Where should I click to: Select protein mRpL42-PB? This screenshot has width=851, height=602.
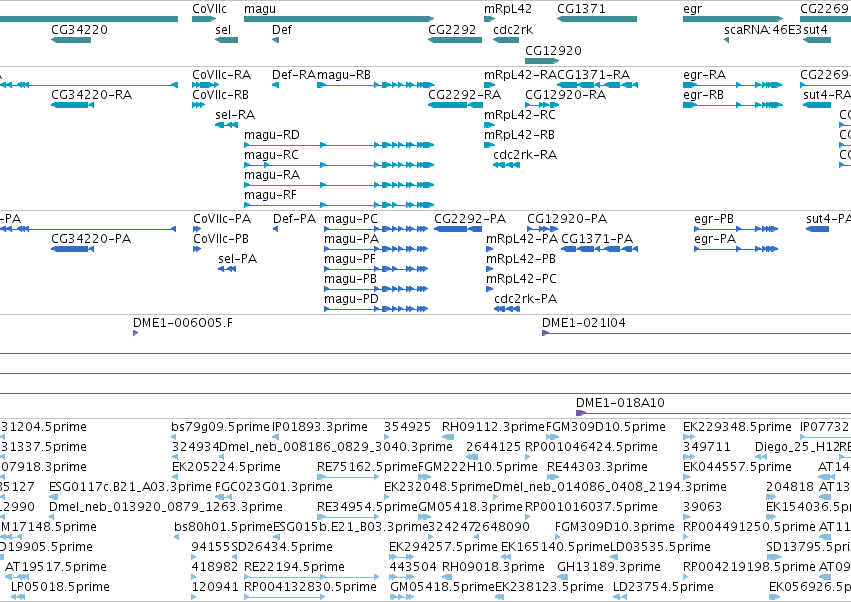[521, 259]
